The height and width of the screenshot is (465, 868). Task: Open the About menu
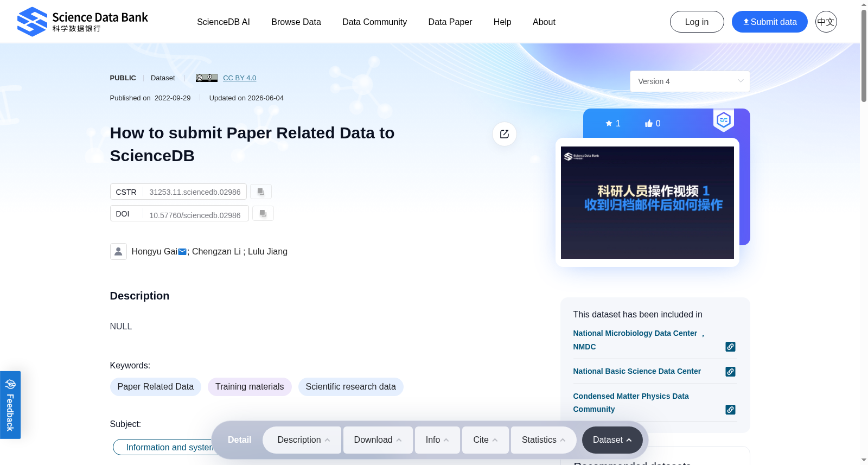544,22
